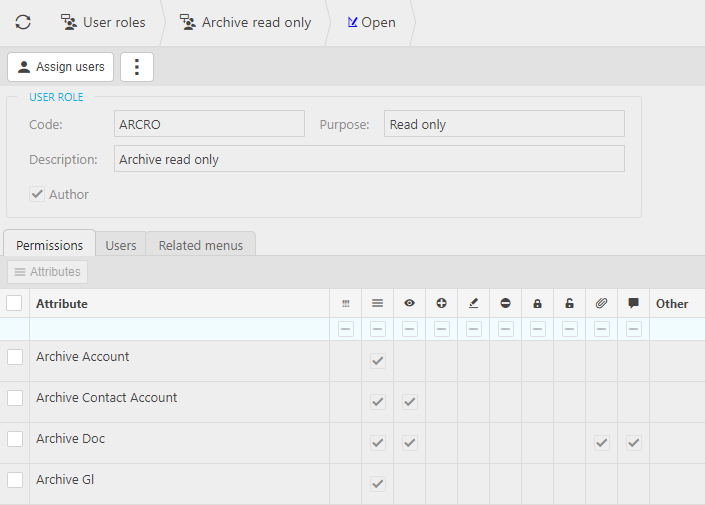Click the minus delete-permission column icon
This screenshot has height=505, width=705.
pos(505,303)
